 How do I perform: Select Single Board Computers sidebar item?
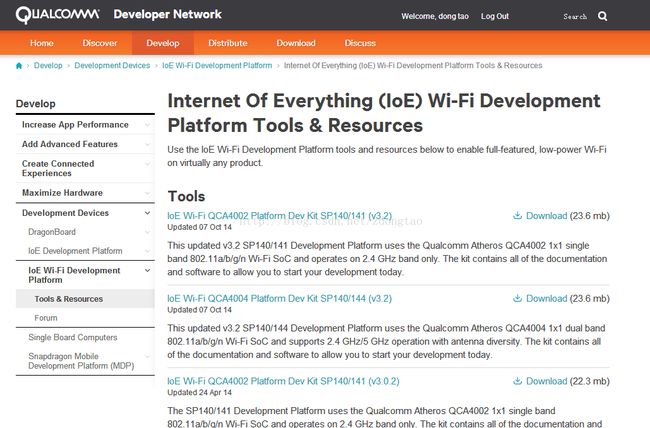pos(85,337)
